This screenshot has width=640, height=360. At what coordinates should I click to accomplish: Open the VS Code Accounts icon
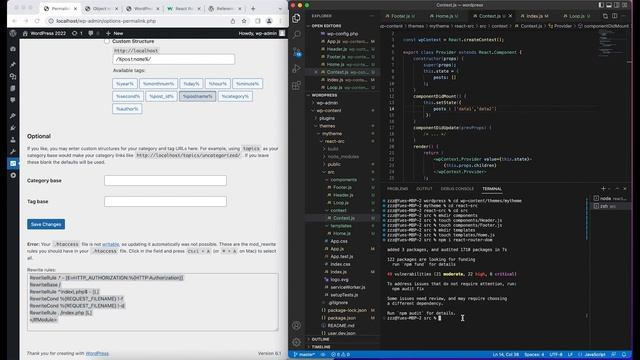coord(297,325)
